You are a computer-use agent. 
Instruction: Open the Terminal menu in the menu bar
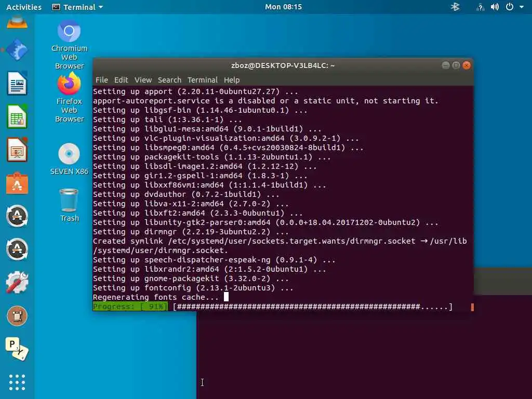coord(202,80)
